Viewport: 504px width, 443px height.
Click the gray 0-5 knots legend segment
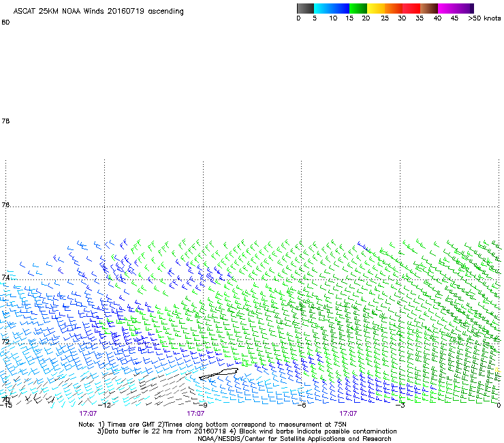[305, 8]
